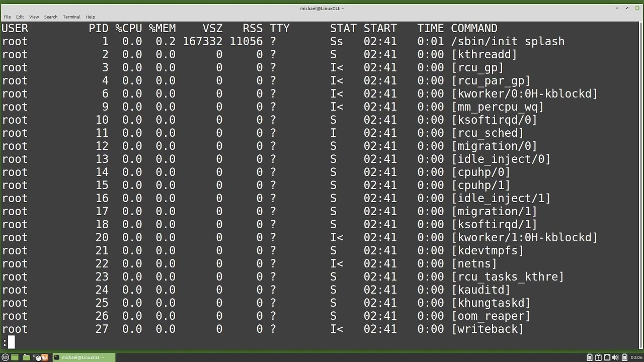Screen dimensions: 644x362
Task: Click the [cpuhp/0] command
Action: (481, 172)
